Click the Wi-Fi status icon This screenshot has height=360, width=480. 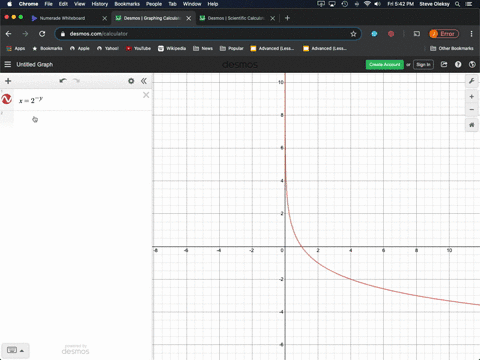(367, 4)
